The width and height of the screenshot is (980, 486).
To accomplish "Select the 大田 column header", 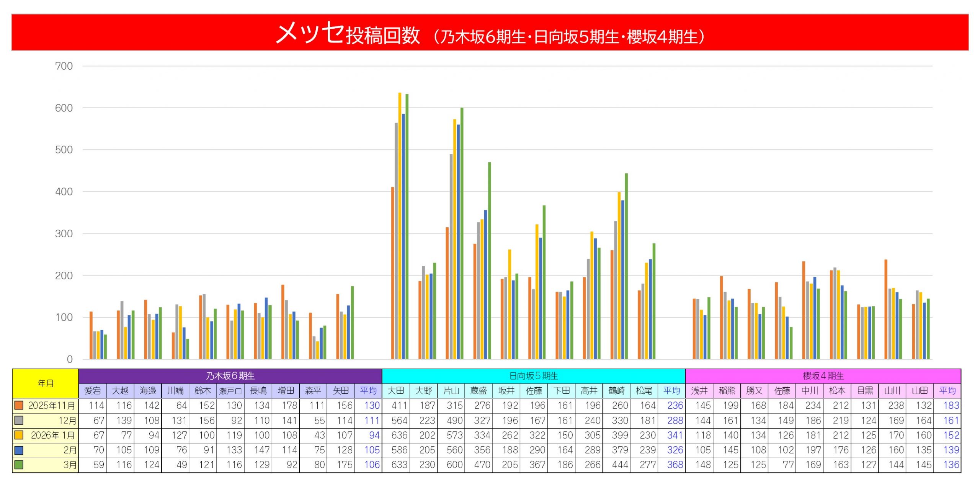I will click(x=396, y=391).
